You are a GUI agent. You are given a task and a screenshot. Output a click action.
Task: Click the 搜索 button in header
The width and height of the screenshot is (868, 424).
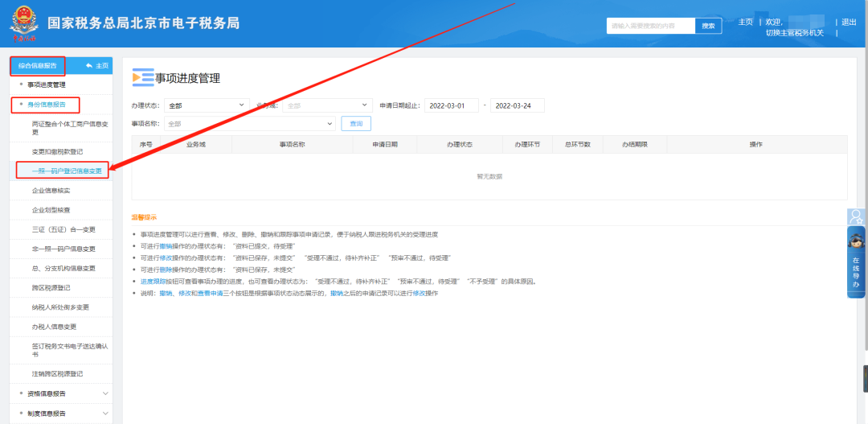tap(707, 26)
